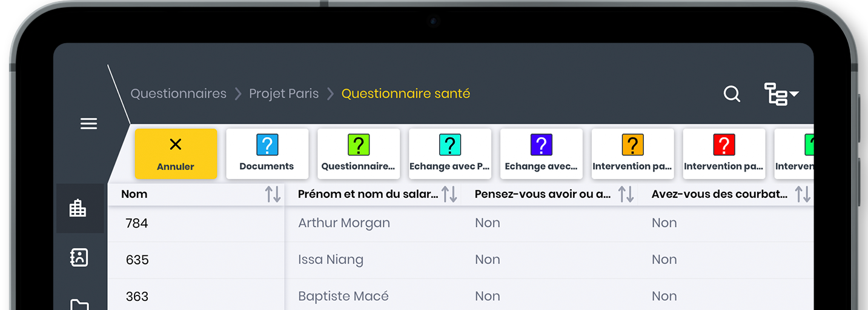Open the contacts book sidebar icon
The height and width of the screenshot is (310, 868).
click(79, 257)
